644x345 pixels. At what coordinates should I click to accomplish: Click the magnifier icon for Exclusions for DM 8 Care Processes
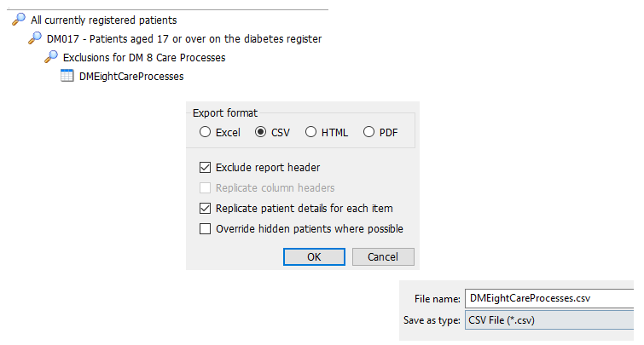click(x=52, y=57)
